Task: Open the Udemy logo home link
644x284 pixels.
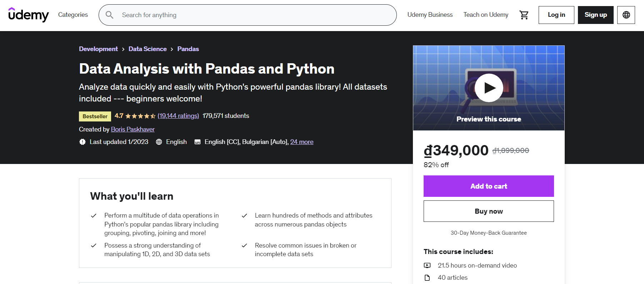Action: pyautogui.click(x=29, y=15)
